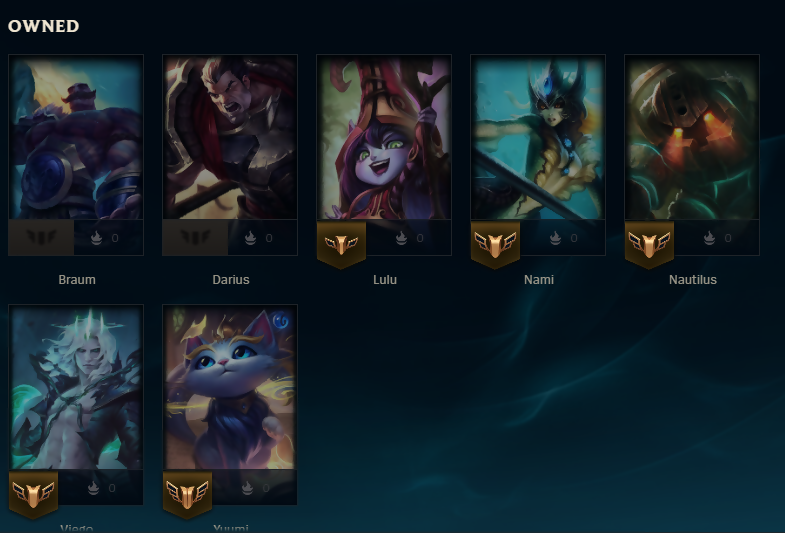785x533 pixels.
Task: Click the chest flame icon under Braum
Action: coord(97,238)
